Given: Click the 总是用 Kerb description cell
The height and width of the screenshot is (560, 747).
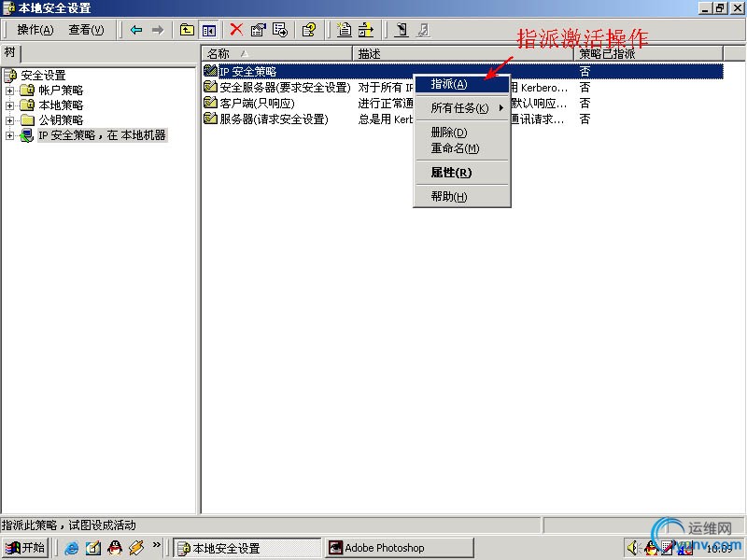Looking at the screenshot, I should coord(386,119).
